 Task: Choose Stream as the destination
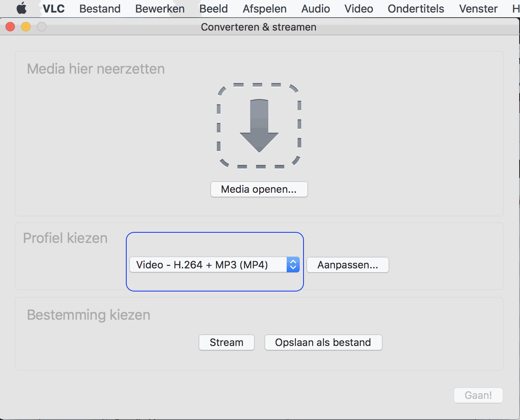click(226, 342)
